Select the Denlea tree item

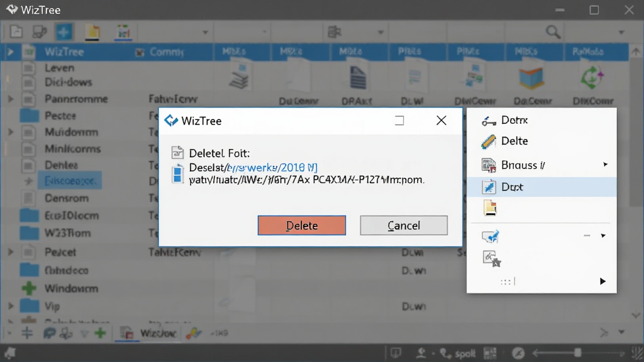click(61, 165)
